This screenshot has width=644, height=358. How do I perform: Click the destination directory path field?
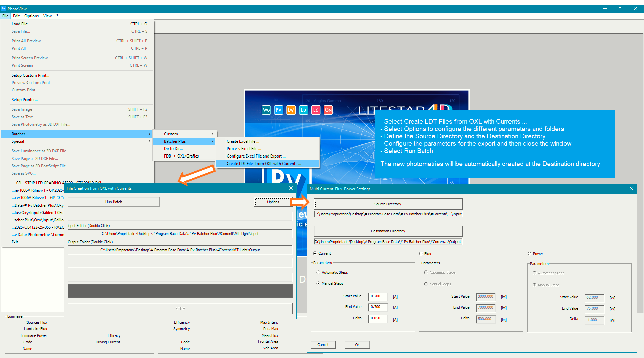(388, 242)
